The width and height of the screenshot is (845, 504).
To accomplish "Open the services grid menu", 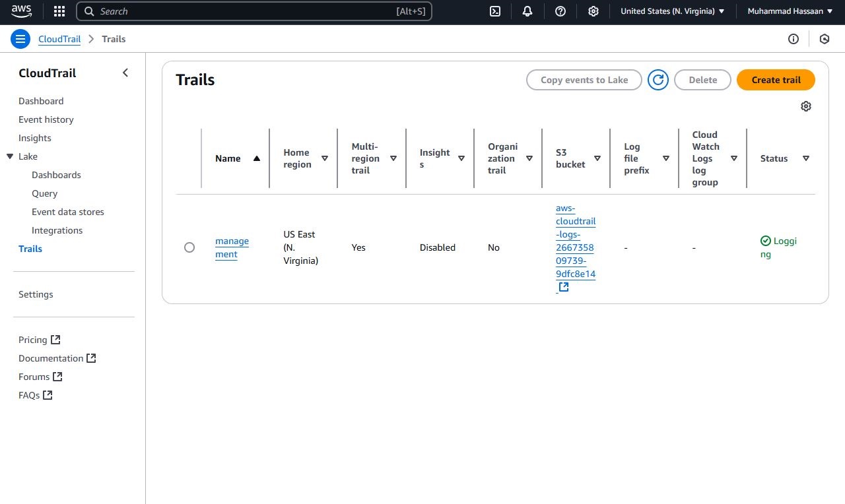I will coord(59,11).
